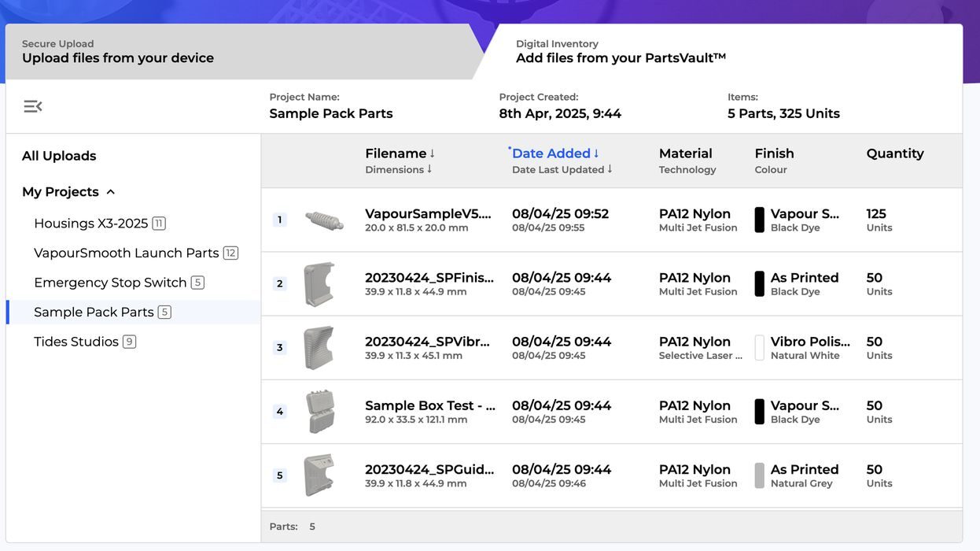Open the Housings X3-2025 project
980x551 pixels.
pos(90,224)
